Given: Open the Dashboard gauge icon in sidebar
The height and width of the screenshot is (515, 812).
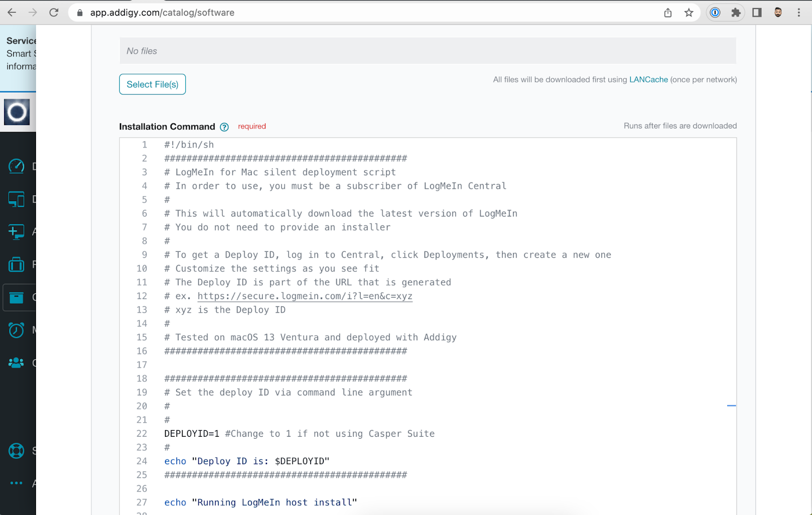Looking at the screenshot, I should [x=16, y=166].
